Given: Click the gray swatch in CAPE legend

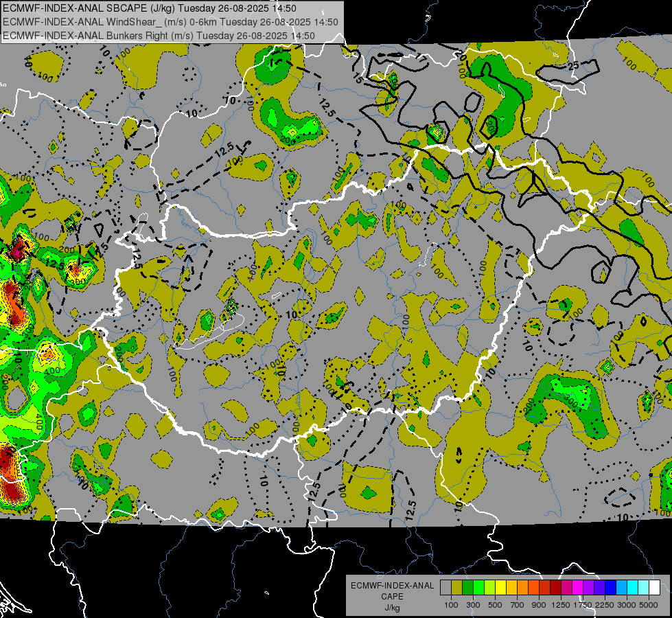Looking at the screenshot, I should click(x=445, y=588).
